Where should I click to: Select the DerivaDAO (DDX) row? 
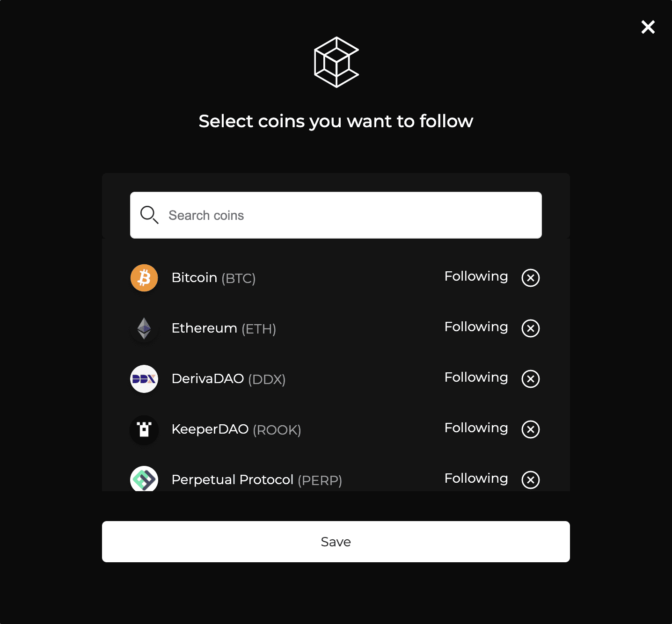pyautogui.click(x=281, y=378)
